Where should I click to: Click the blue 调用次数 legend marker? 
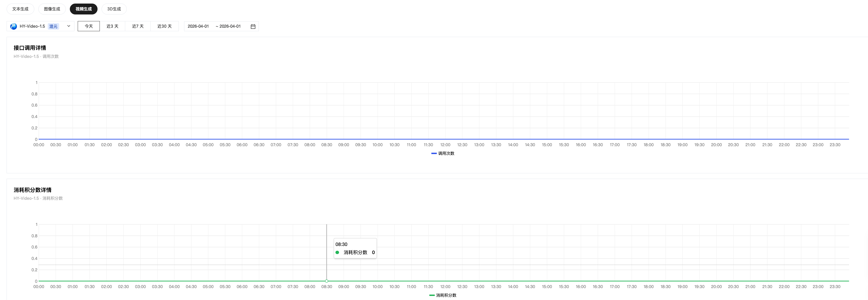[434, 154]
